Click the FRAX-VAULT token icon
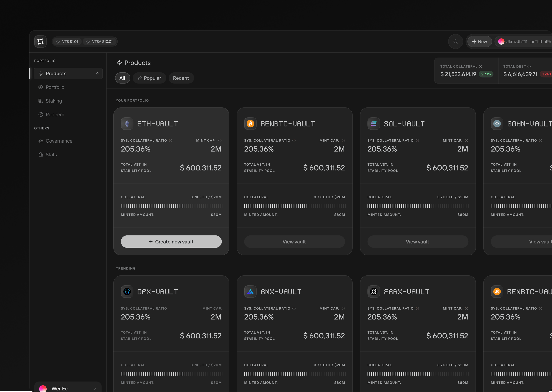Viewport: 552px width, 392px height. click(x=374, y=292)
